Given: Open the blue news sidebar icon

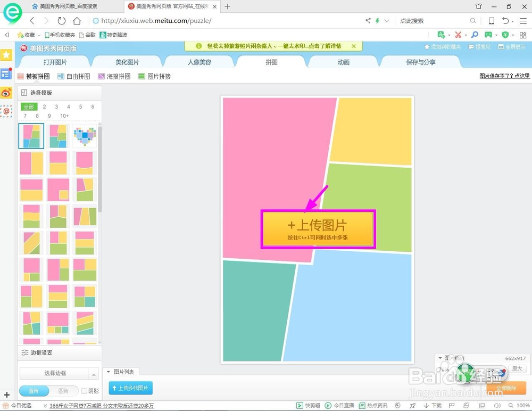Looking at the screenshot, I should 6,73.
